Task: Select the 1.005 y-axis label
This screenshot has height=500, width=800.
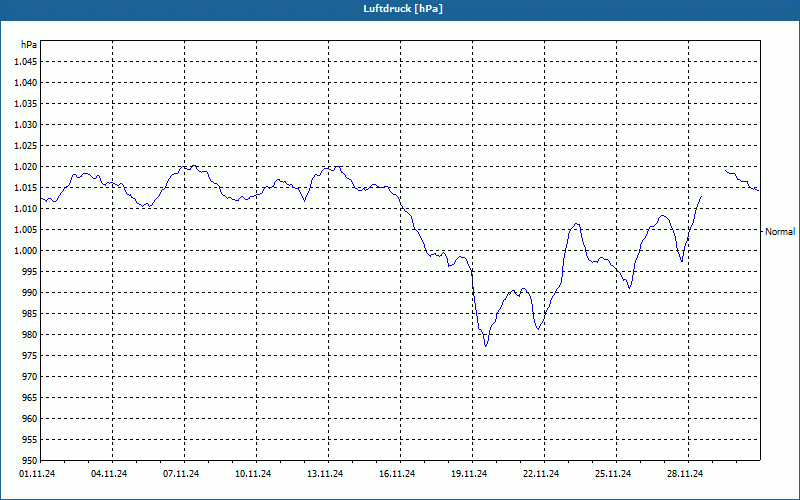Action: tap(26, 230)
